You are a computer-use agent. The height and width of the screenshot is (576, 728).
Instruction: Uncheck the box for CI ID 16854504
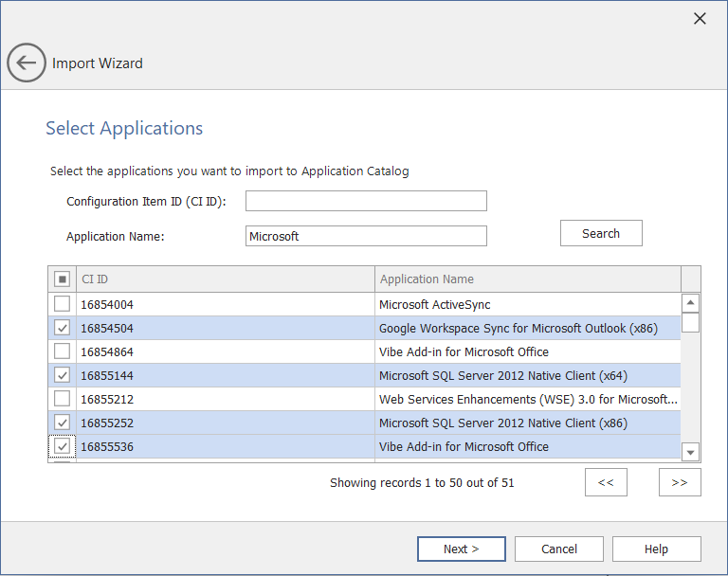[62, 328]
